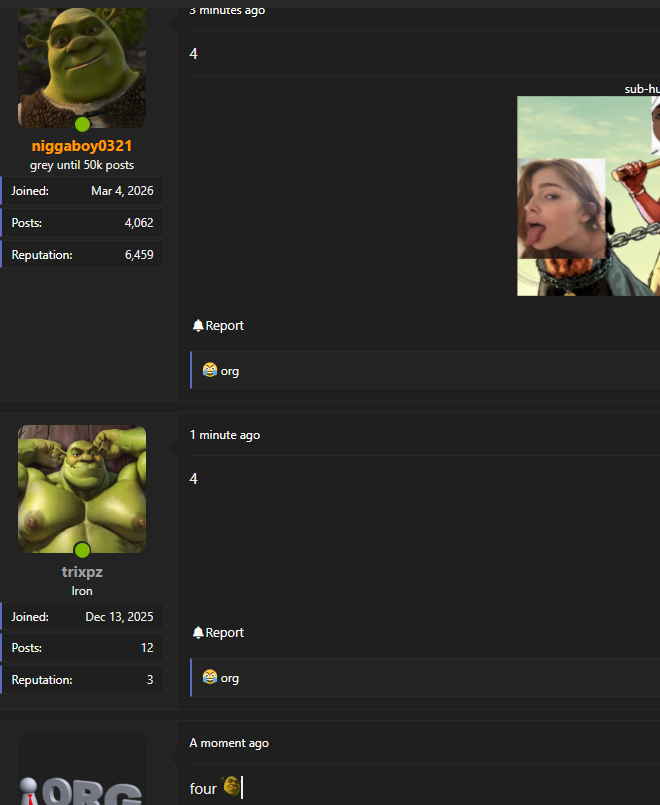Screen dimensions: 660x805
Task: Click the small Shrek emoji after 'four'
Action: click(231, 787)
